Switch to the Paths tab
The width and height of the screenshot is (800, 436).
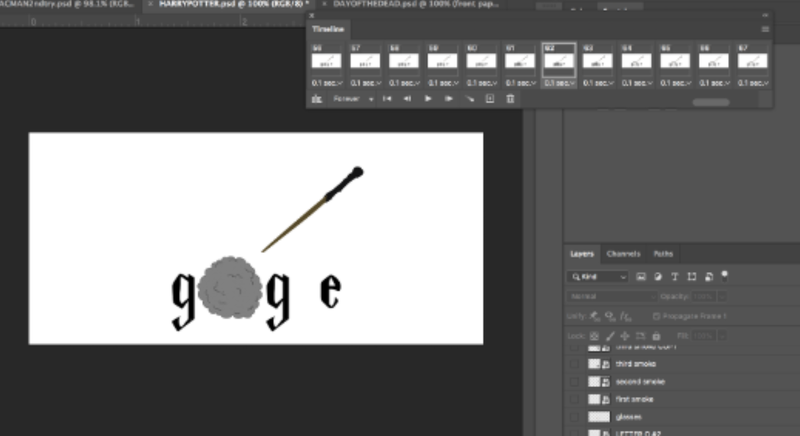coord(663,254)
